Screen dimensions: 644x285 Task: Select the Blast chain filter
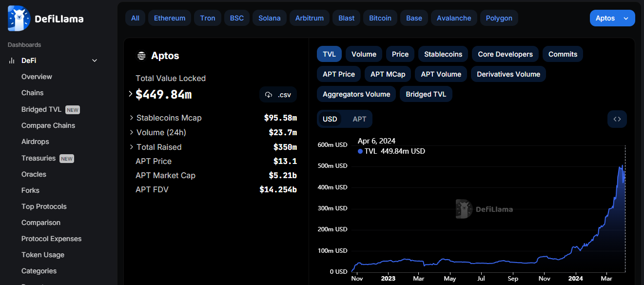pos(347,18)
